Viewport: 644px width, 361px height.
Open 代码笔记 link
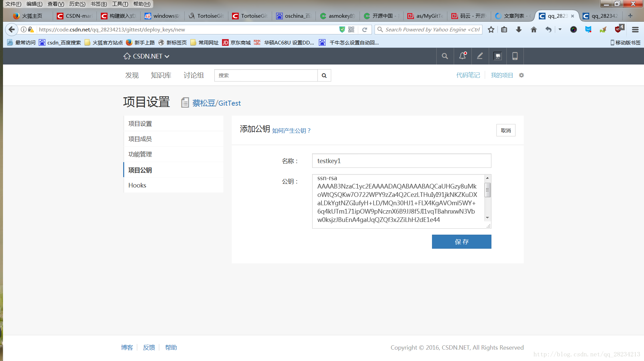point(468,75)
